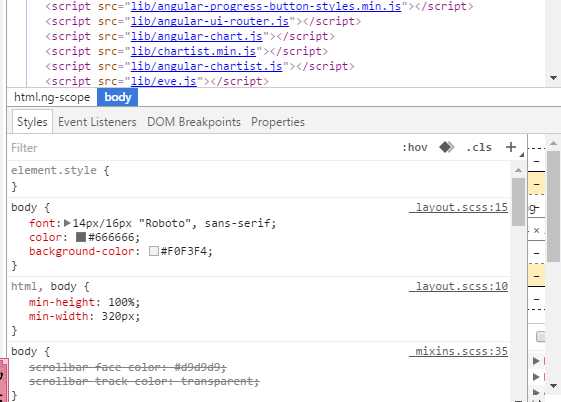Toggle the .cls class editor
The height and width of the screenshot is (402, 561).
[479, 147]
